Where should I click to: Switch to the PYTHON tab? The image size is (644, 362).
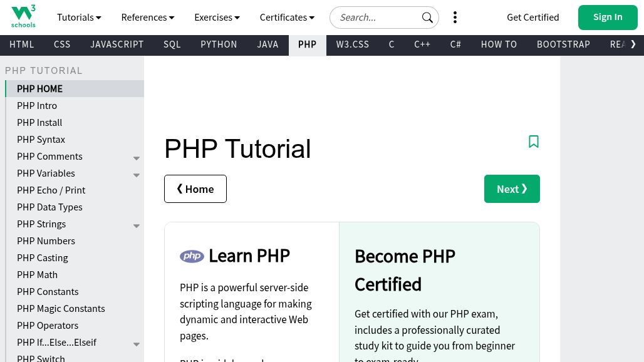click(219, 44)
